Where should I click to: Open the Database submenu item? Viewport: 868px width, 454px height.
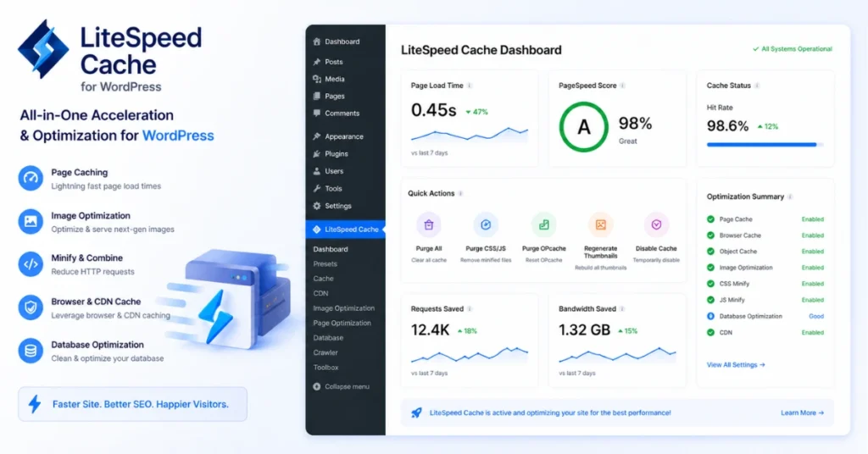tap(328, 338)
